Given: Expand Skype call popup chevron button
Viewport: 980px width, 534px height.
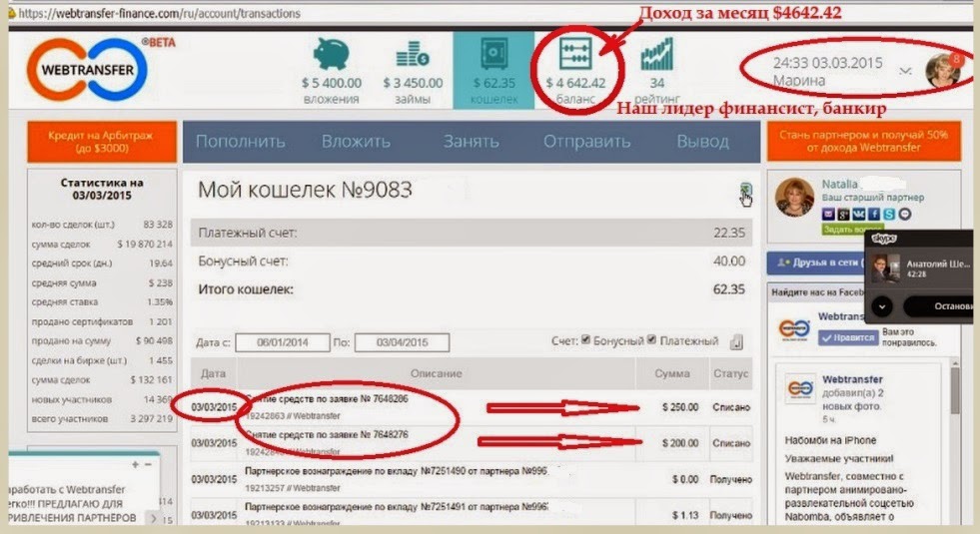Looking at the screenshot, I should 882,306.
